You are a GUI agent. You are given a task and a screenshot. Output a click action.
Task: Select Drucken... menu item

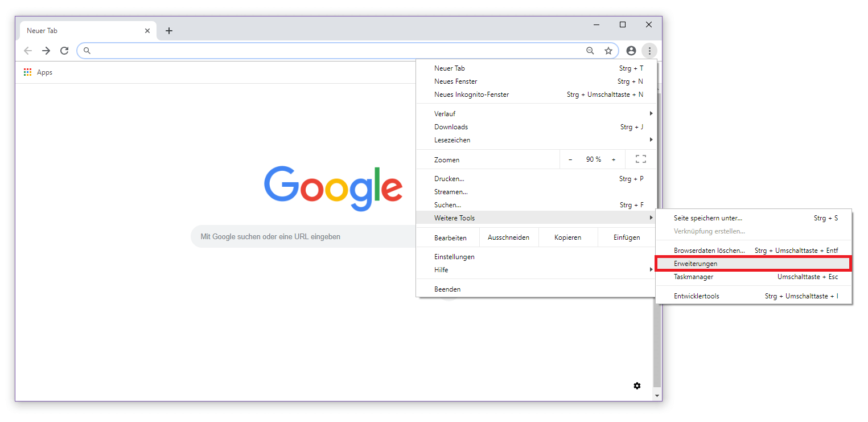pyautogui.click(x=537, y=179)
